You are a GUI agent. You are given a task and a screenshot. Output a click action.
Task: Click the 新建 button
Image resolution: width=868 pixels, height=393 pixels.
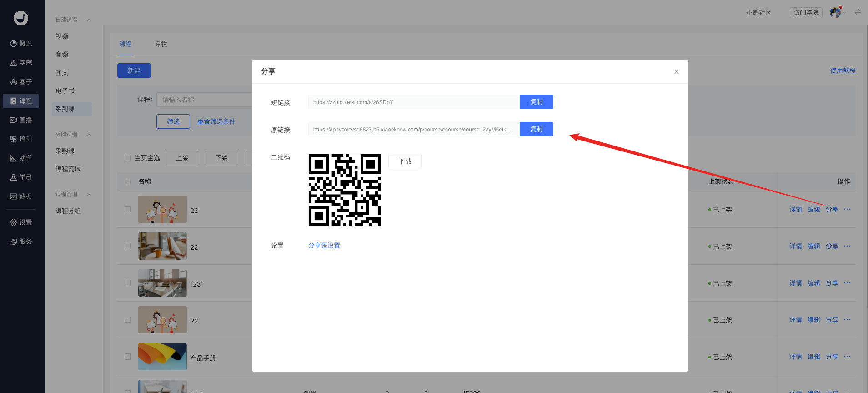134,71
